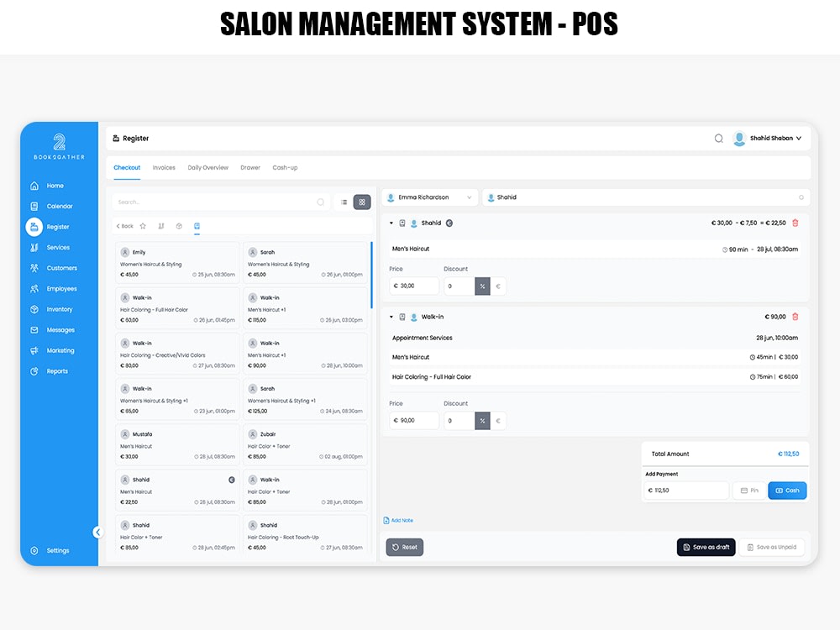Set percent discount for Walk-in item

click(x=482, y=421)
